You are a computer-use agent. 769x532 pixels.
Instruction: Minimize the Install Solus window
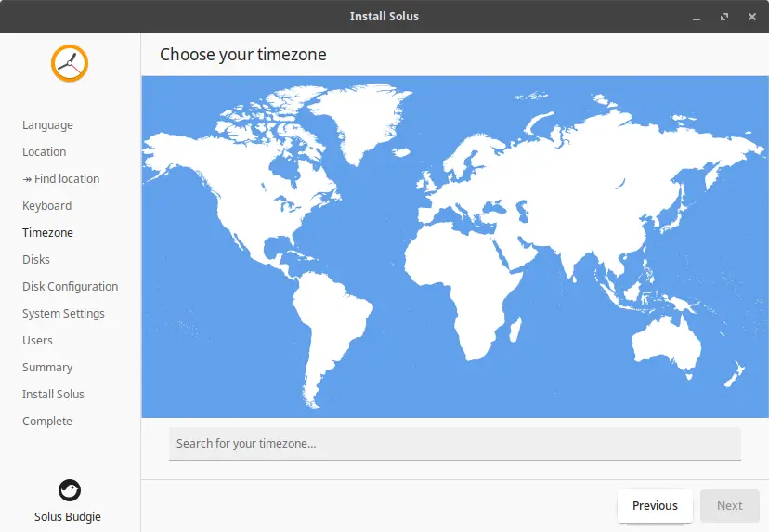697,17
